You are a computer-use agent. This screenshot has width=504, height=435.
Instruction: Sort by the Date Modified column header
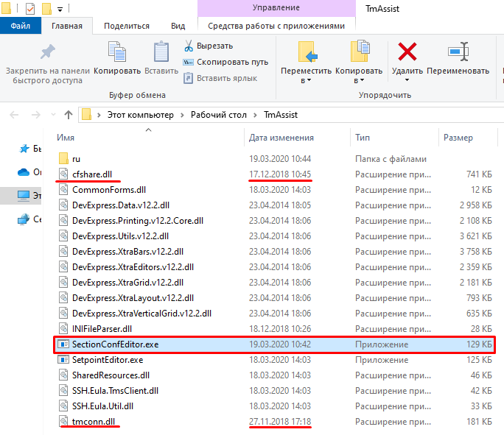281,138
